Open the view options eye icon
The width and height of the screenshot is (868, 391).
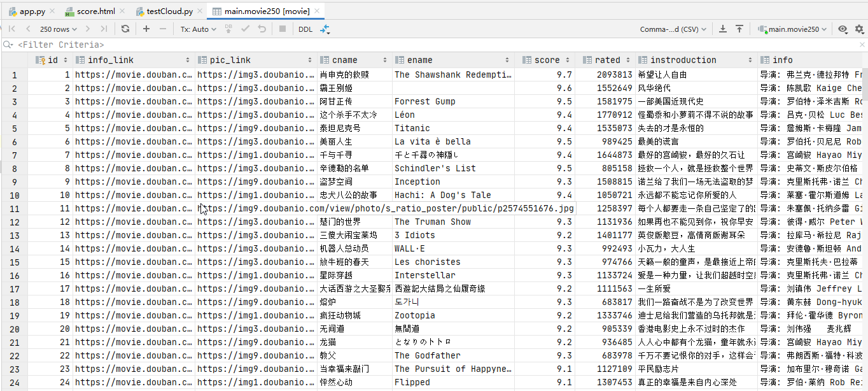coord(843,29)
